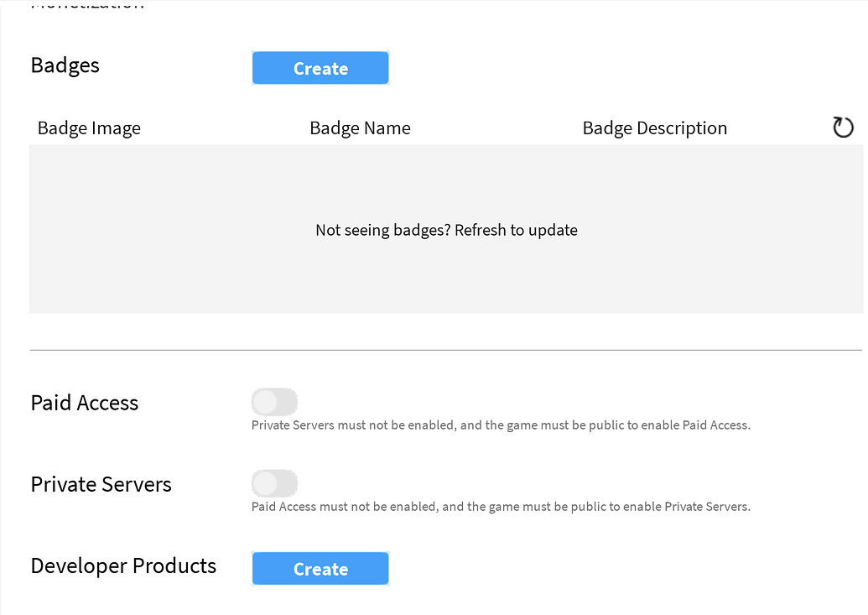The width and height of the screenshot is (868, 615).
Task: Click the Developer Products label text
Action: click(x=123, y=565)
